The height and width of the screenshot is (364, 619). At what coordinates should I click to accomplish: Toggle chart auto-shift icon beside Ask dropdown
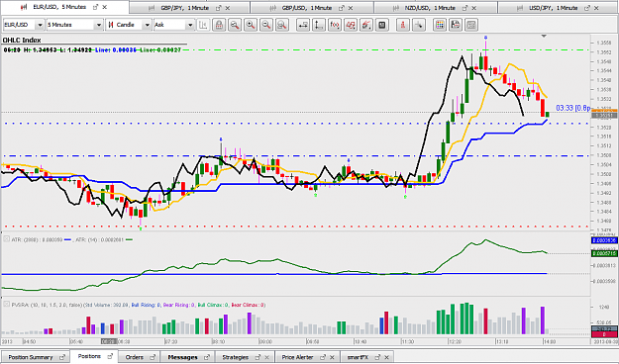click(204, 25)
